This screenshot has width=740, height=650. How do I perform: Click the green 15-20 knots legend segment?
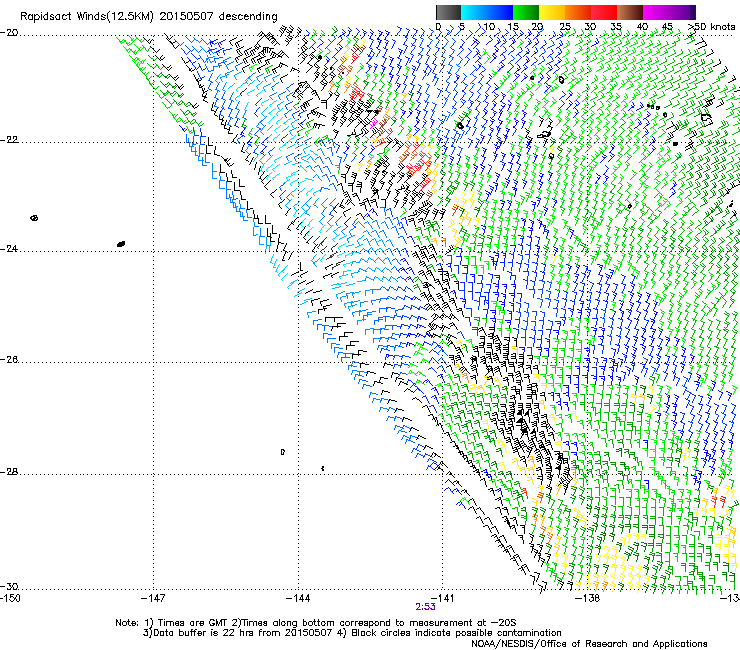526,12
